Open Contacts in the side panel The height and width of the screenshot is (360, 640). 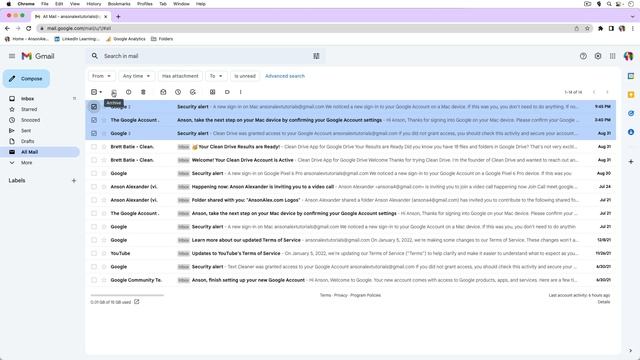631,132
